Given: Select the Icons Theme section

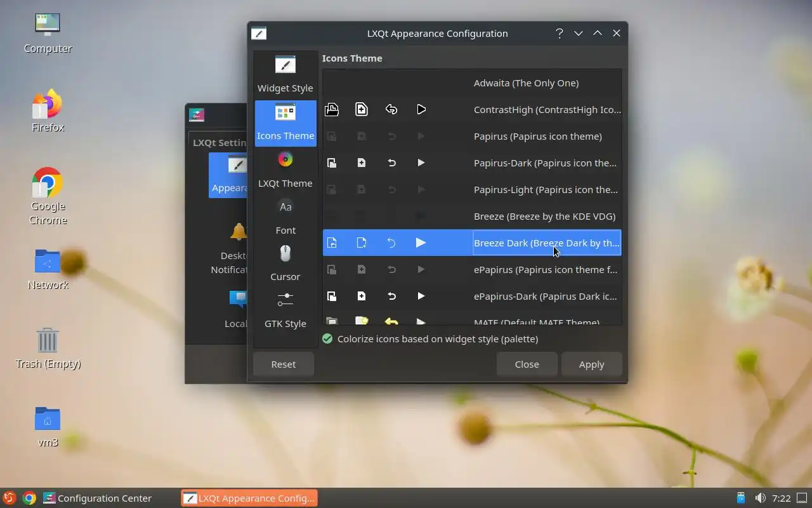Looking at the screenshot, I should pos(285,123).
